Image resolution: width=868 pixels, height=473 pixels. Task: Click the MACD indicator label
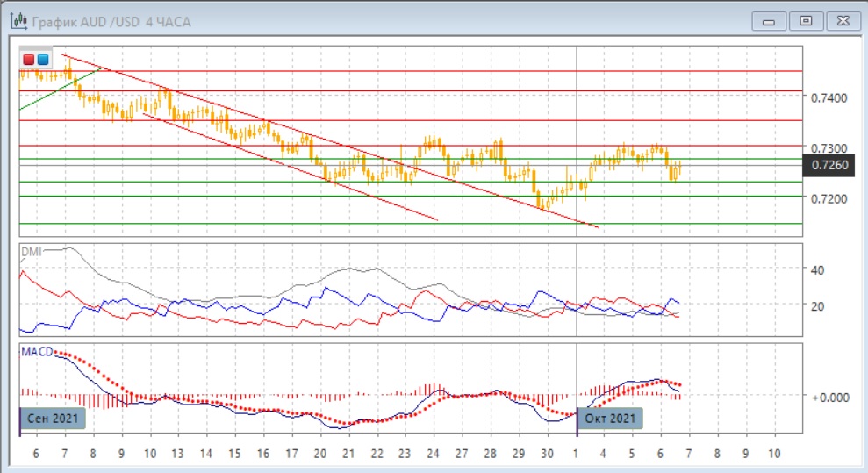click(36, 352)
